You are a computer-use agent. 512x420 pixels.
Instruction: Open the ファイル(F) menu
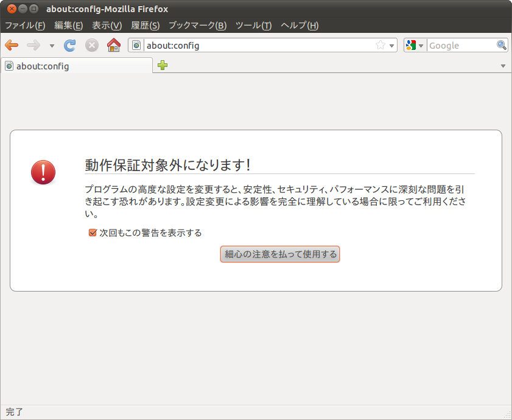(25, 25)
